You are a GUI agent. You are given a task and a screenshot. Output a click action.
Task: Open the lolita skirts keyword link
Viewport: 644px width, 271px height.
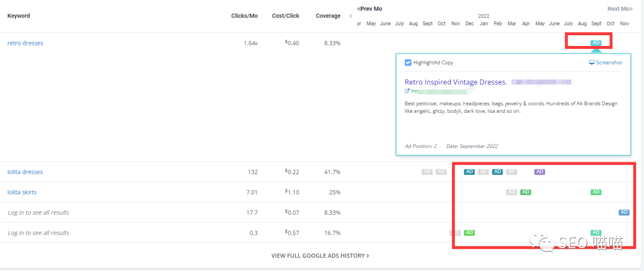coord(22,192)
